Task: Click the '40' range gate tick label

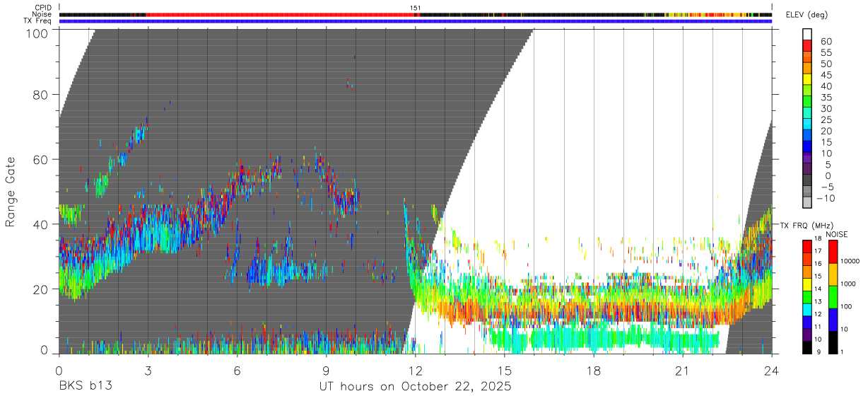Action: (41, 223)
